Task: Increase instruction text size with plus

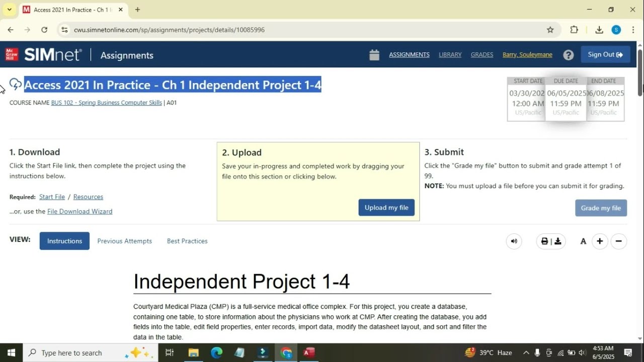Action: [600, 241]
